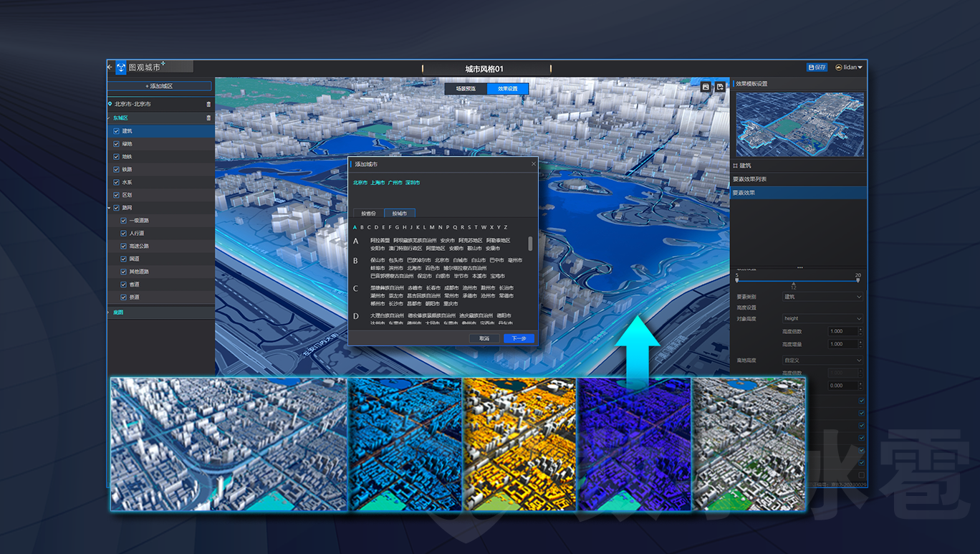Viewport: 980px width, 554px height.
Task: Disable the 高速公路 road checkbox
Action: tap(124, 246)
